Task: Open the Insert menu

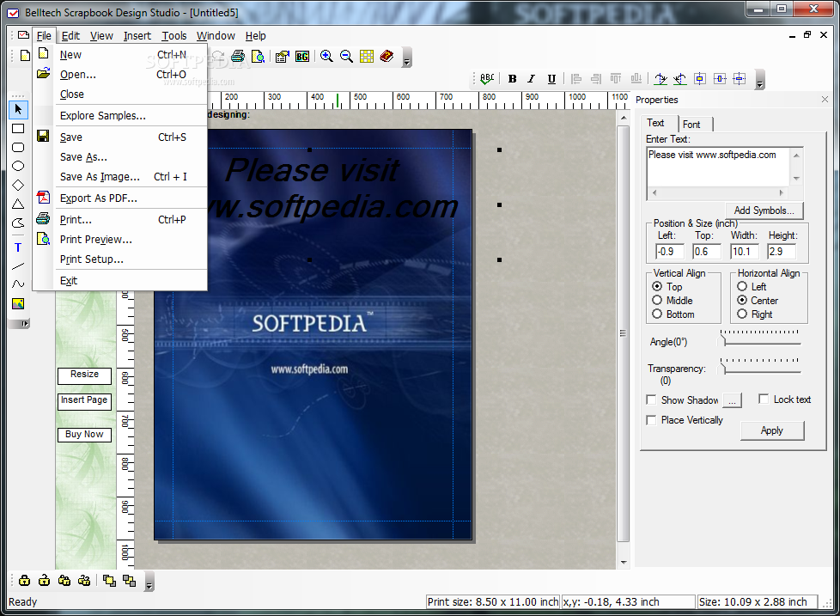Action: (137, 36)
